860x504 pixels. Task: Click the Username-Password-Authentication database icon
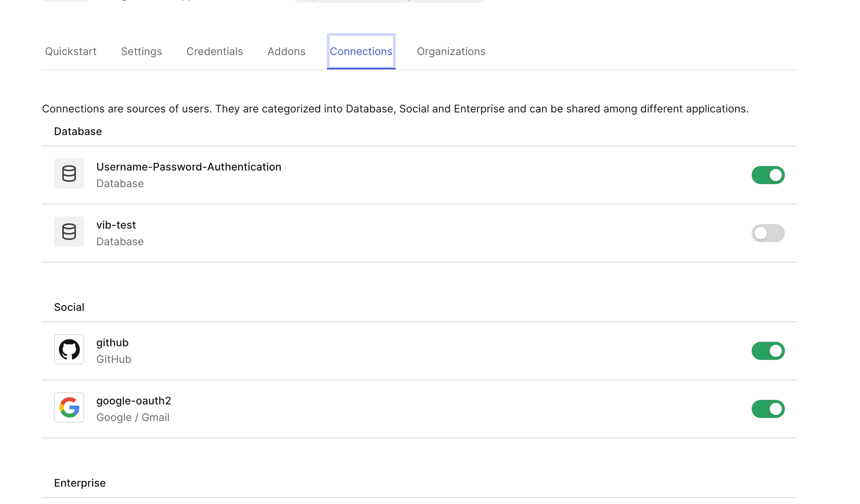(x=69, y=174)
